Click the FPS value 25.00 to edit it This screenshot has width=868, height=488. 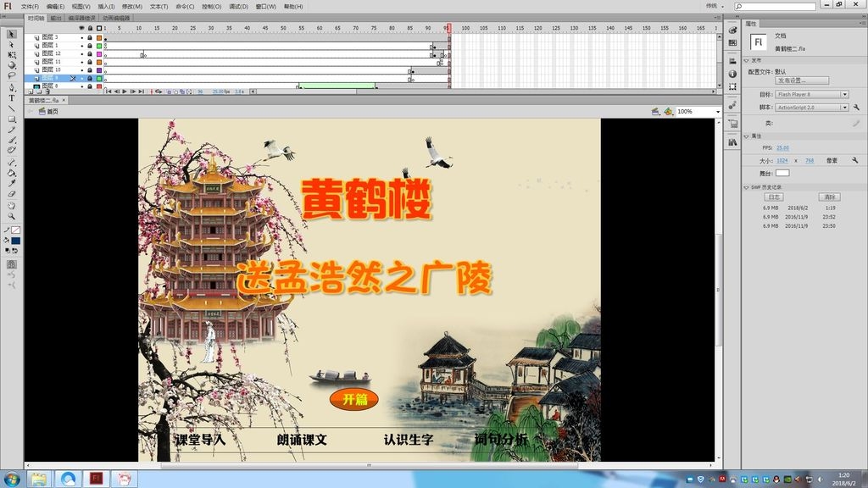pos(783,147)
